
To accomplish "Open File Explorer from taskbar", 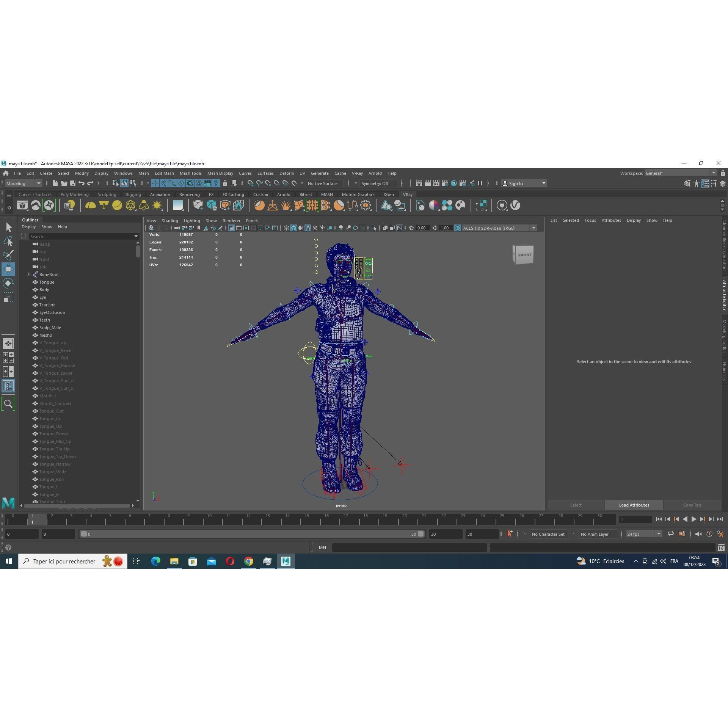I will [174, 561].
